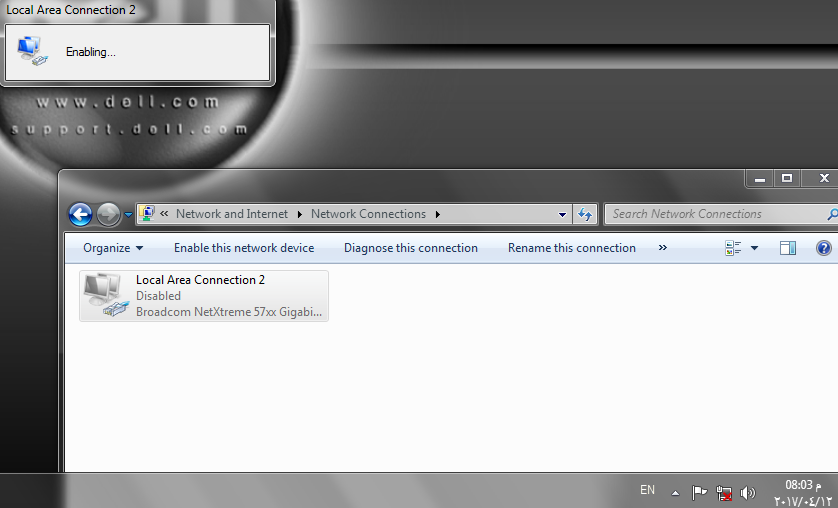
Task: Click the Disabled status text
Action: point(158,296)
